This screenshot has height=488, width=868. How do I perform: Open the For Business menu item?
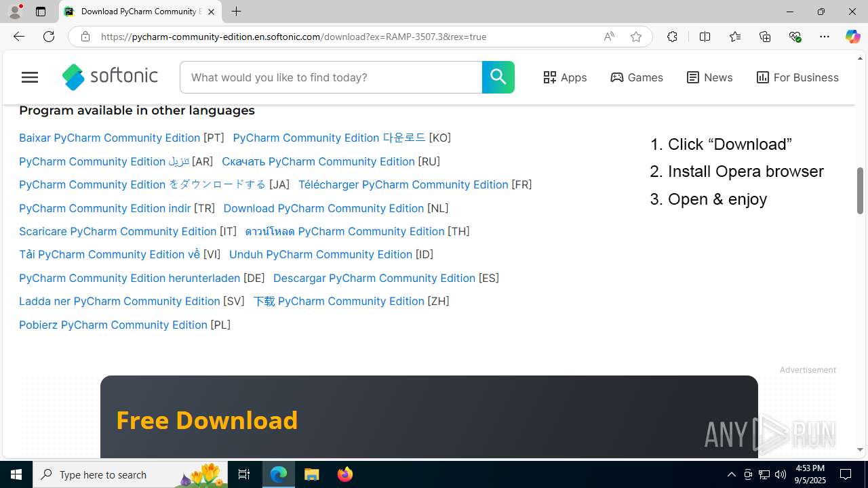[797, 77]
